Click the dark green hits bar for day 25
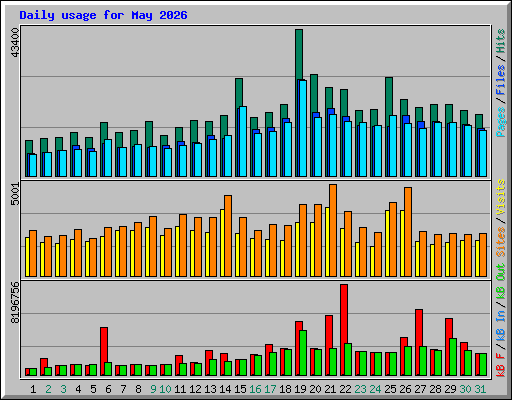Viewport: 512px width, 400px height. pyautogui.click(x=389, y=96)
